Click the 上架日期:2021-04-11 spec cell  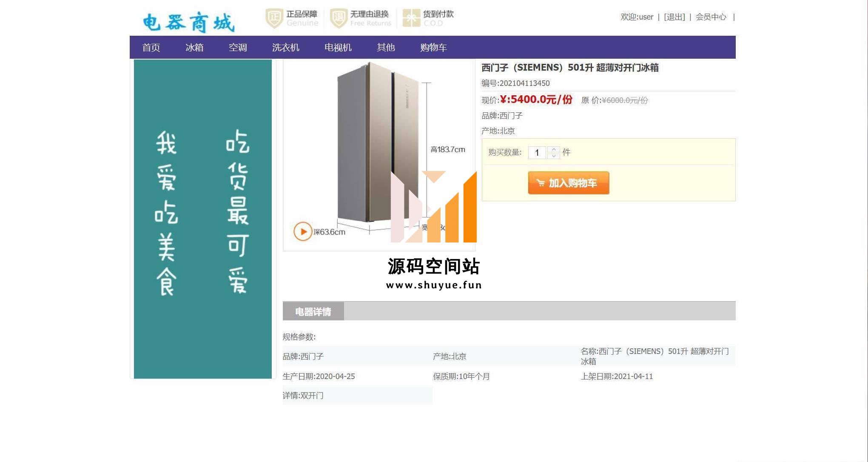[617, 376]
